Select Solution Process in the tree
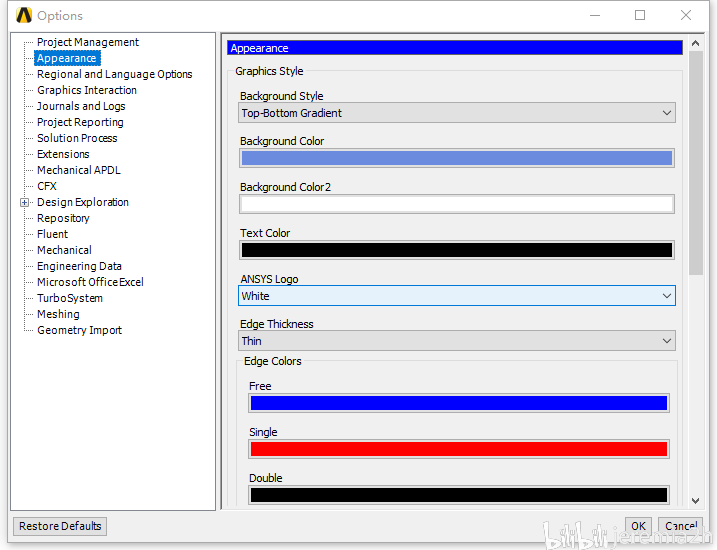This screenshot has height=550, width=717. tap(77, 138)
